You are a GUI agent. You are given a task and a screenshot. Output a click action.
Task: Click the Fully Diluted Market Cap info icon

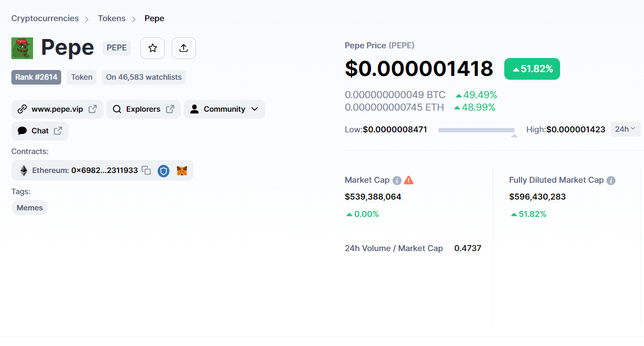611,180
